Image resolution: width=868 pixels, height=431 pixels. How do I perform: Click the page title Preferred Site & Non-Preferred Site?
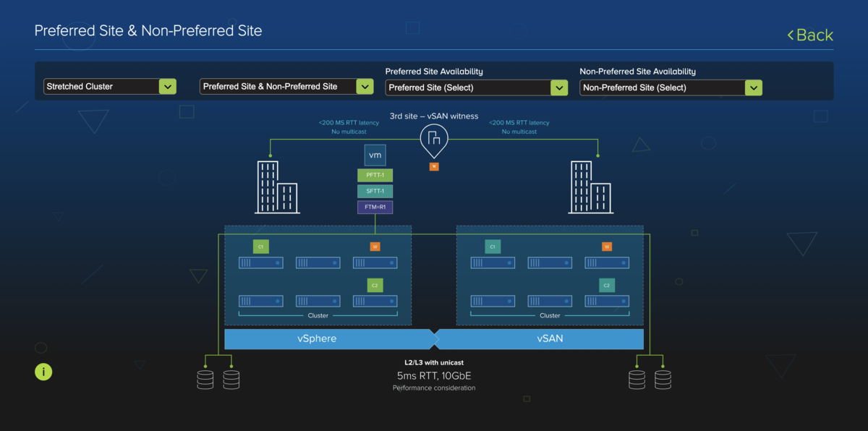[x=148, y=30]
